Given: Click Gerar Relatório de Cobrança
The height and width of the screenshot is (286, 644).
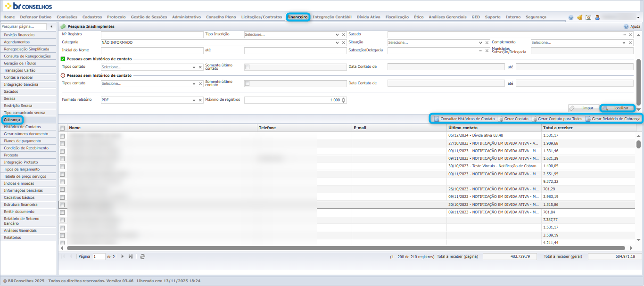Looking at the screenshot, I should coord(613,119).
